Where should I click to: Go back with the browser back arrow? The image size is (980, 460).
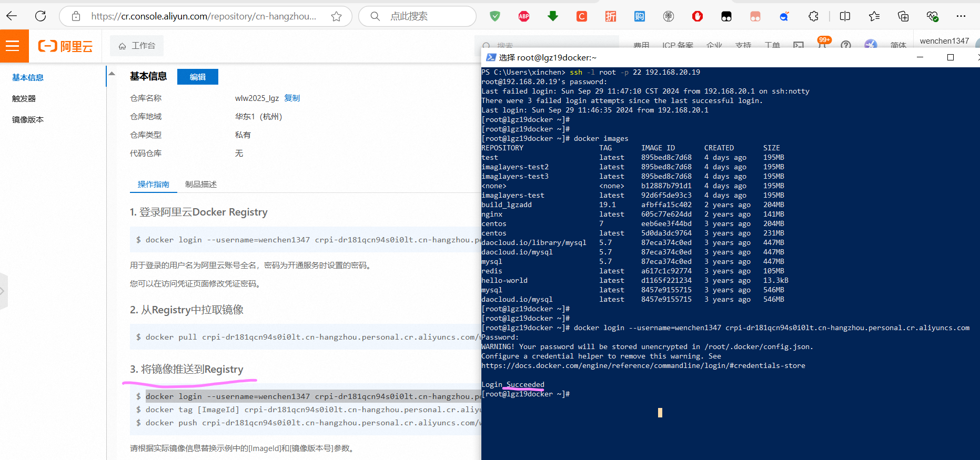[x=12, y=16]
